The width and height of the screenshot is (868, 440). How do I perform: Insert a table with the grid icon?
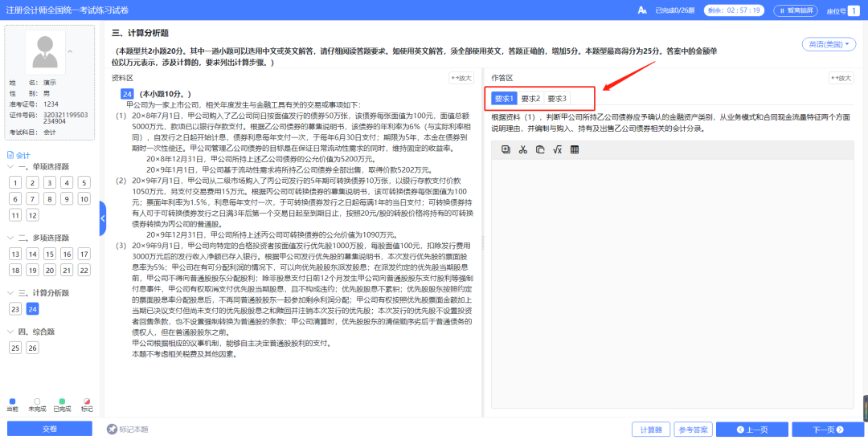(x=574, y=149)
